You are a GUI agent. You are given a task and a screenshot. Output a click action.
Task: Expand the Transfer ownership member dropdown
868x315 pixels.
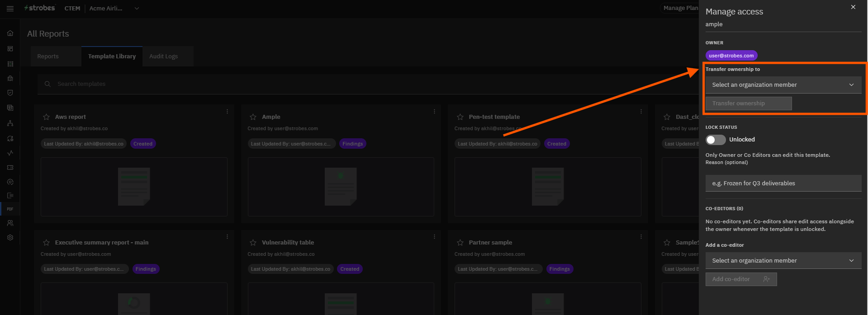[x=783, y=85]
